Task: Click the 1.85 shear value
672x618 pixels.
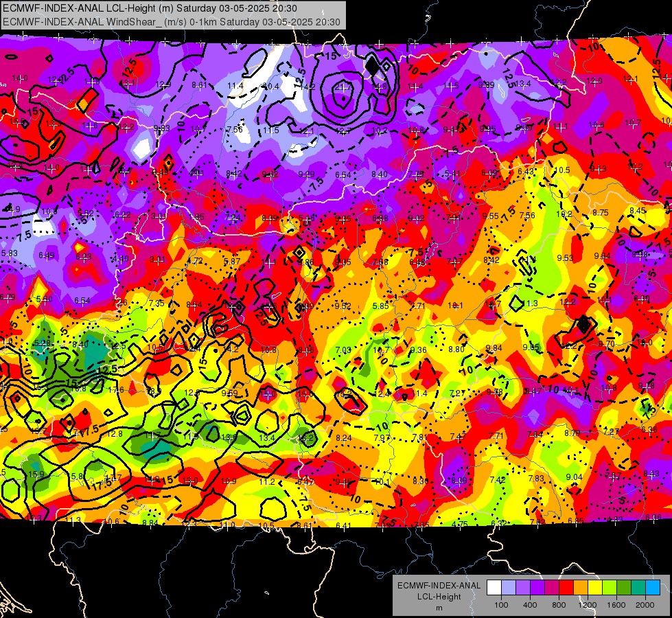Action: coord(196,216)
